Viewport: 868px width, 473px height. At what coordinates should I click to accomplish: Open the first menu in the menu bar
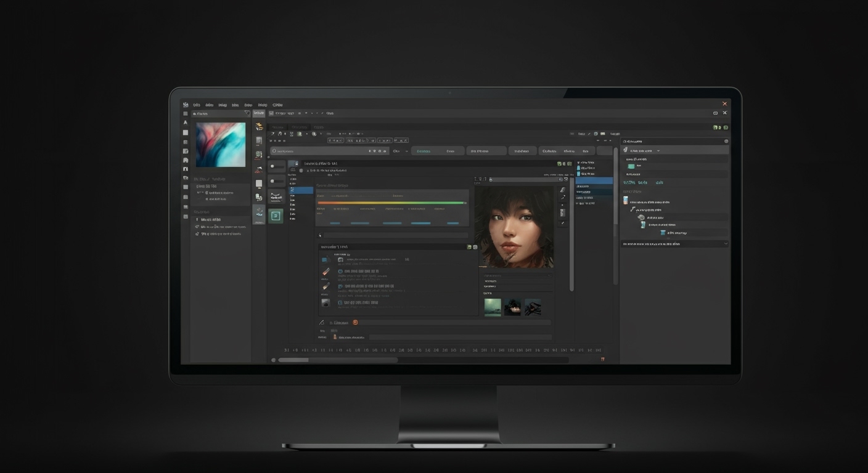point(197,105)
